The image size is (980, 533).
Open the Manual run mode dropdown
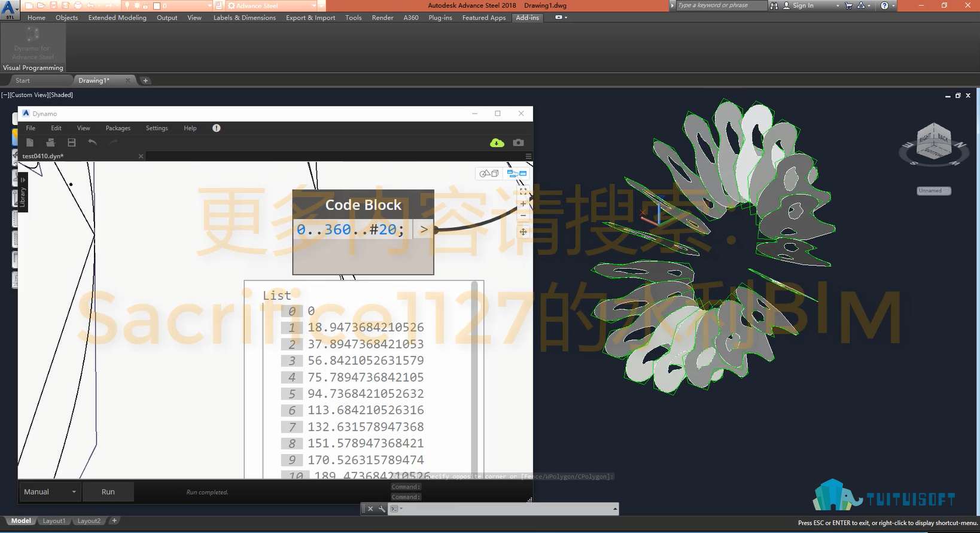(50, 492)
